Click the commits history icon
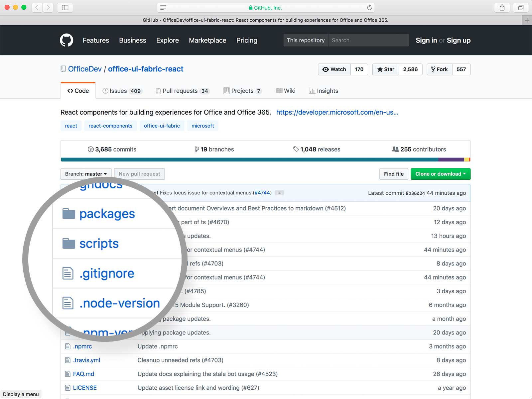The image size is (532, 399). point(90,150)
